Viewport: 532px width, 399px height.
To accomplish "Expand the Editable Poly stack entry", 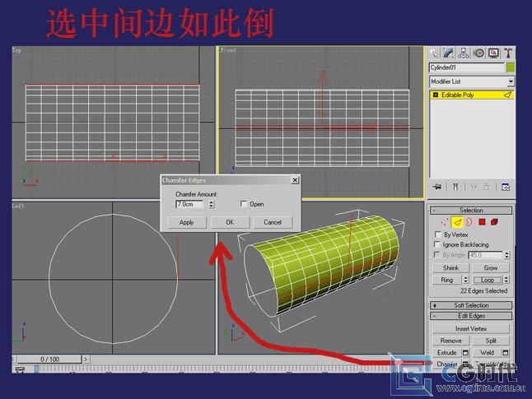I will coord(436,95).
